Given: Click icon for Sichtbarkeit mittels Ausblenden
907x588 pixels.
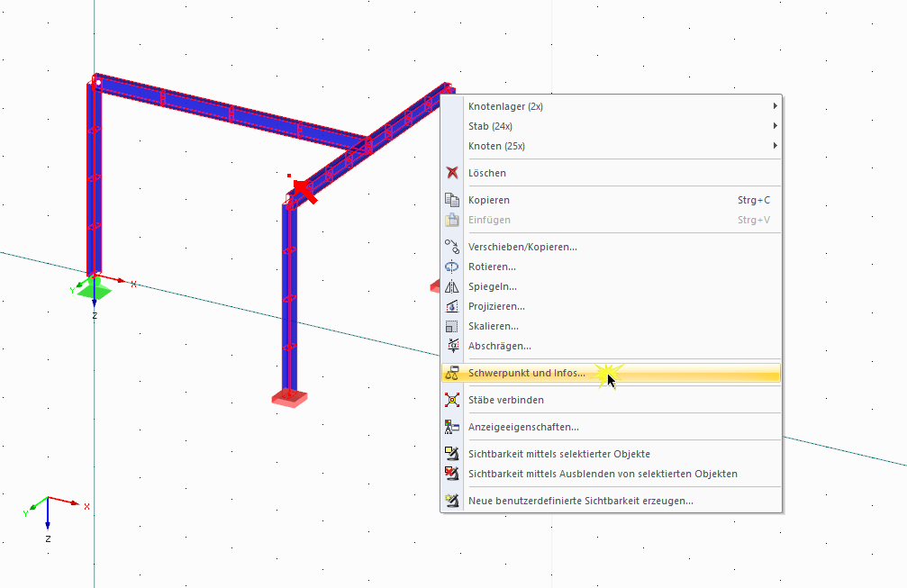Looking at the screenshot, I should pyautogui.click(x=452, y=475).
